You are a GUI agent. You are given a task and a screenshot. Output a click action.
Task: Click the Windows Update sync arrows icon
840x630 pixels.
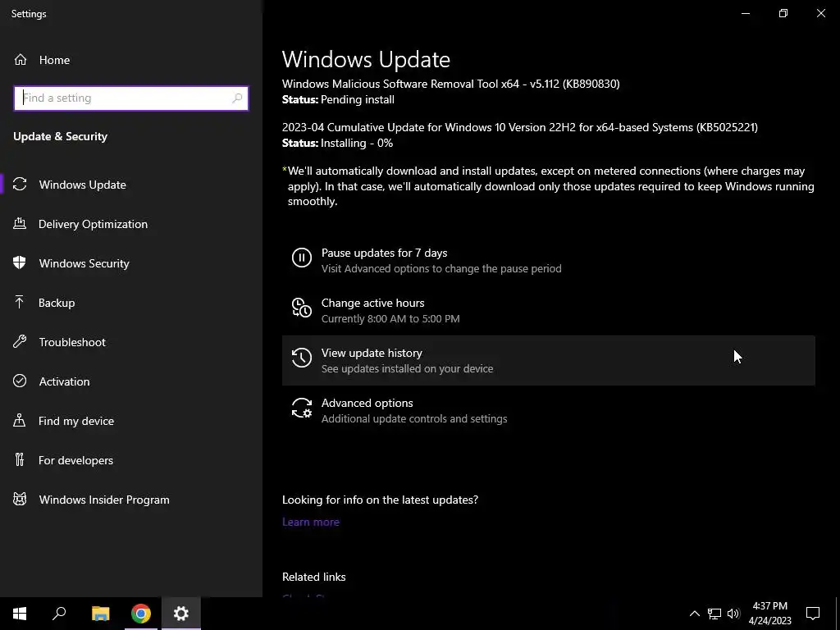pyautogui.click(x=20, y=185)
